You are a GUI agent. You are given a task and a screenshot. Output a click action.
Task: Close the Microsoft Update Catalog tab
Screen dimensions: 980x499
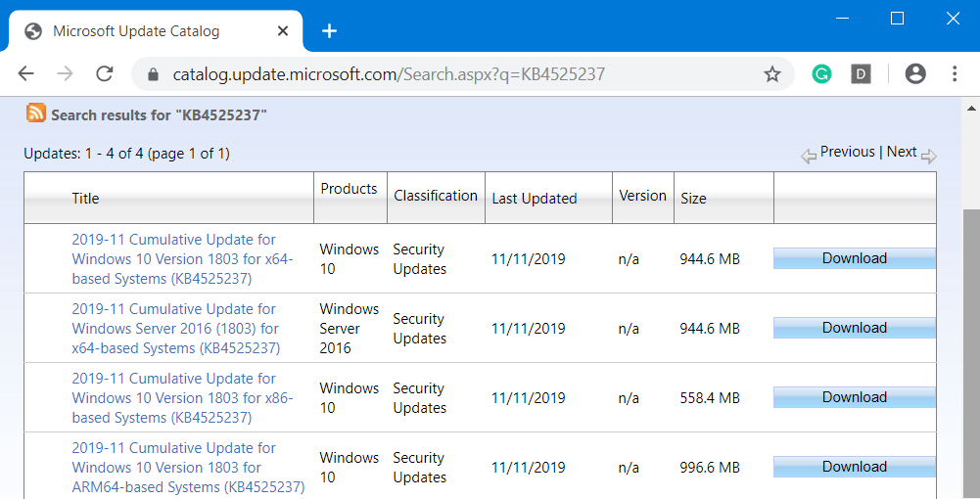pyautogui.click(x=283, y=30)
